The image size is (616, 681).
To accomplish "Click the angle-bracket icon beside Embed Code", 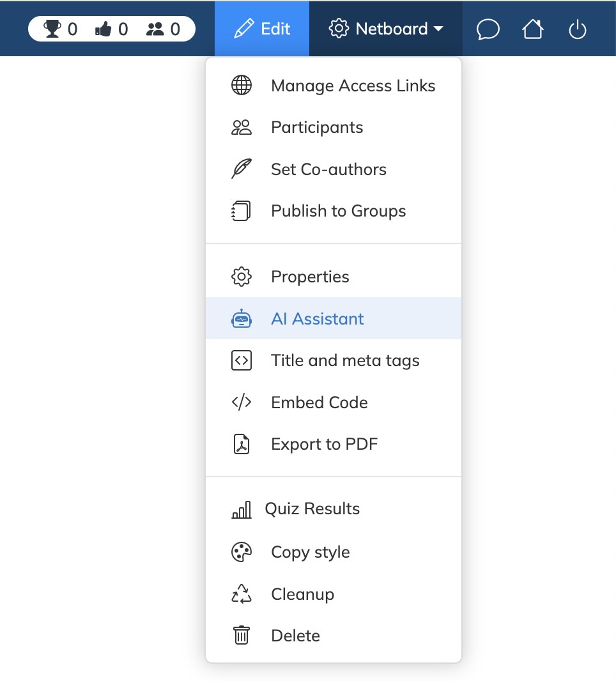I will (242, 402).
